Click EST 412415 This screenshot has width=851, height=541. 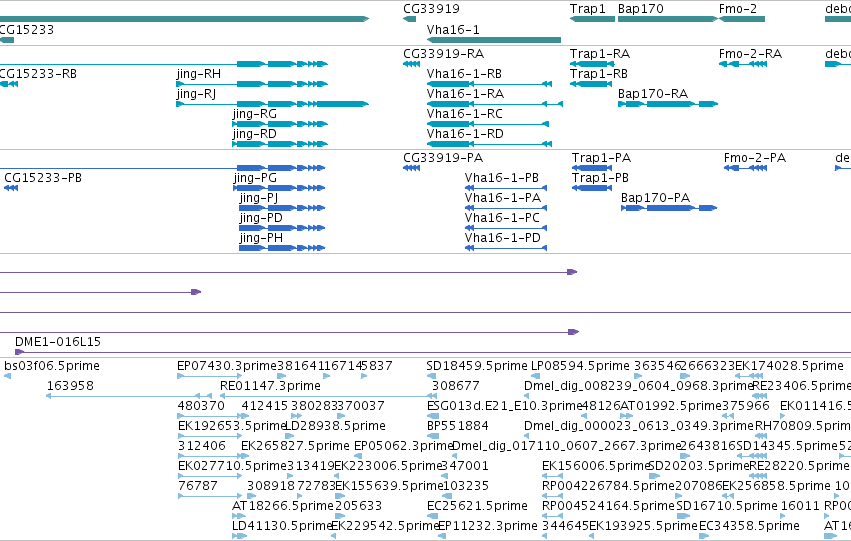[247, 416]
